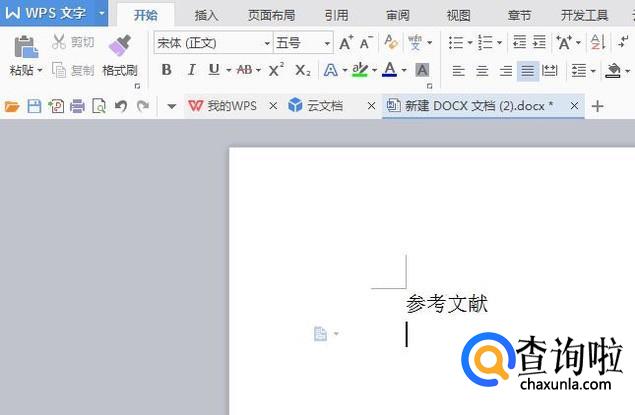This screenshot has width=635, height=415.
Task: Open font size 五号 dropdown
Action: (x=327, y=43)
